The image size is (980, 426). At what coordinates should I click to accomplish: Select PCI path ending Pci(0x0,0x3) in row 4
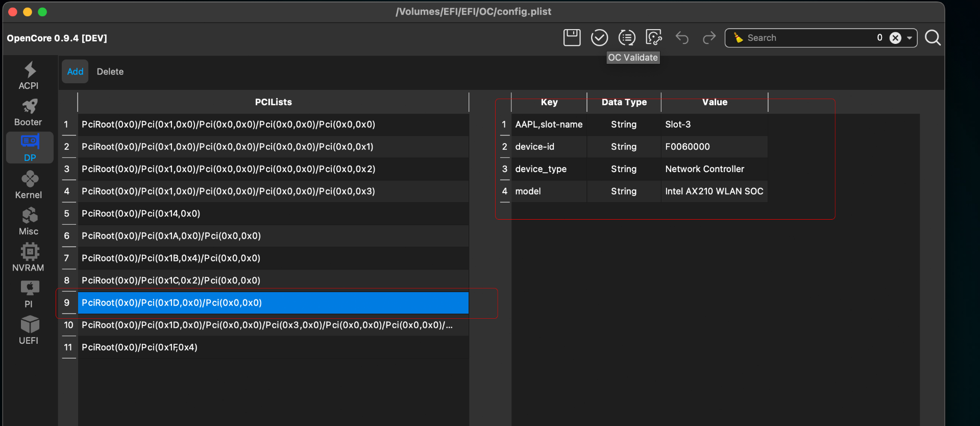273,192
